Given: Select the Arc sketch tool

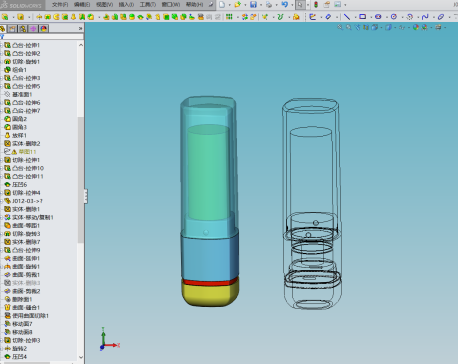Looking at the screenshot, I should [410, 17].
